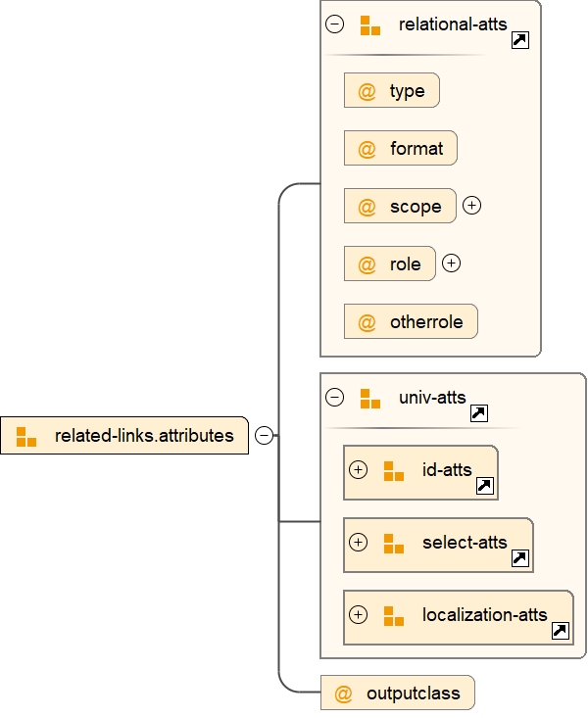Viewport: 588px width, 718px height.
Task: Select the outputclass attribute label
Action: coord(414,694)
